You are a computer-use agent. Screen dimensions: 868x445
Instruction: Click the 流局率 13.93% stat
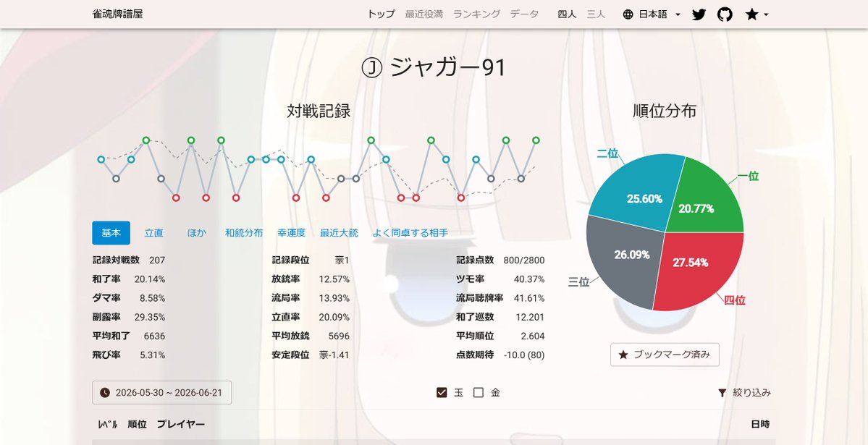(x=311, y=298)
